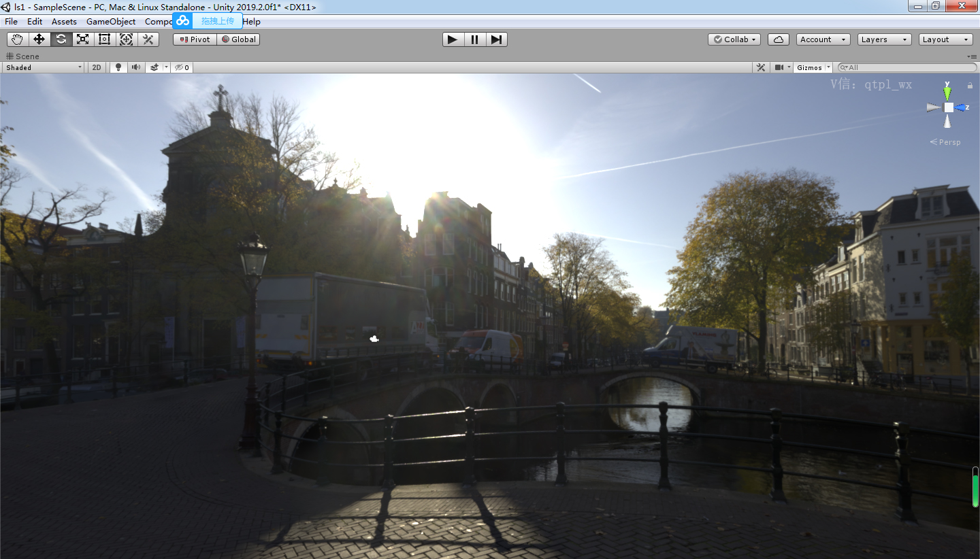This screenshot has width=980, height=559.
Task: Select the Rect transform tool
Action: coord(105,39)
